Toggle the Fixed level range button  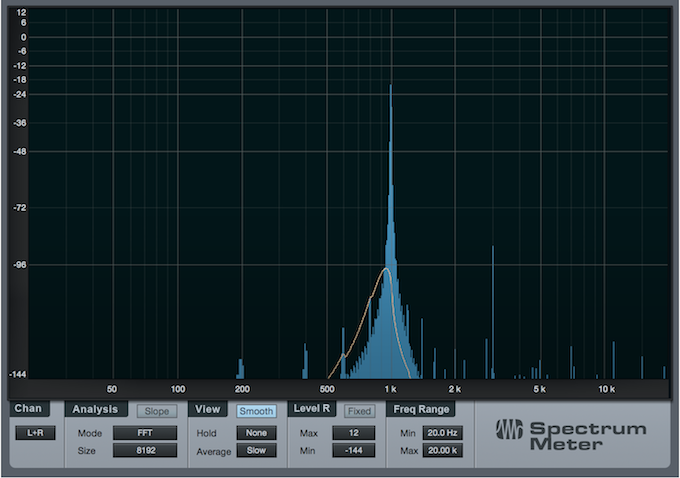pos(359,411)
